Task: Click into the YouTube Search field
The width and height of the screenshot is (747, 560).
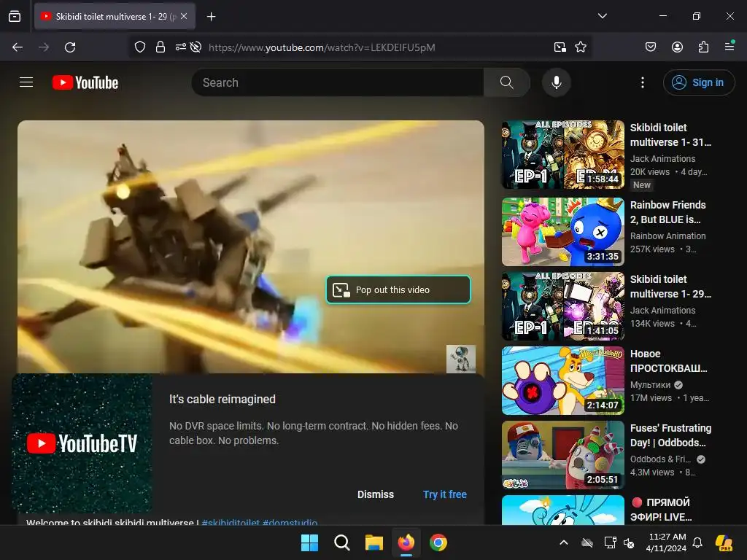Action: pos(337,82)
